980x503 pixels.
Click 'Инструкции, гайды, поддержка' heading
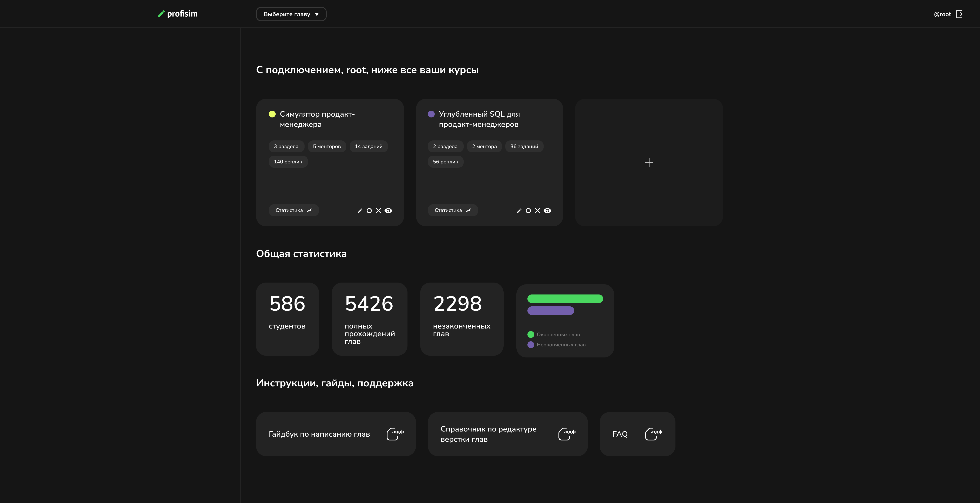point(335,383)
